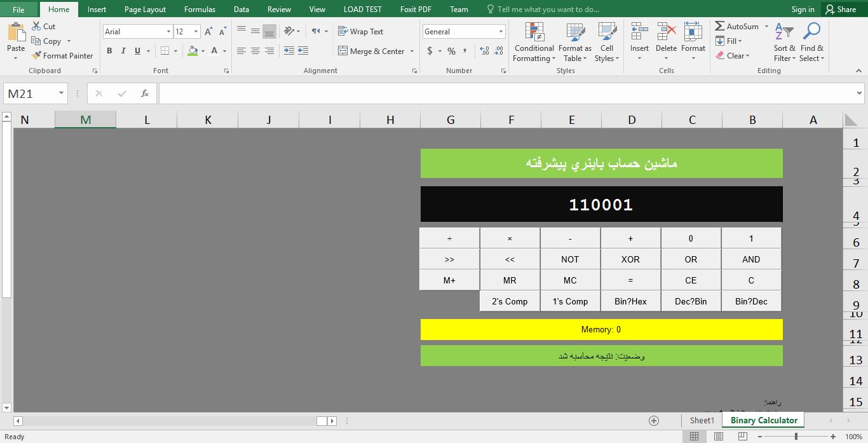
Task: Expand the number format General dropdown
Action: [501, 31]
